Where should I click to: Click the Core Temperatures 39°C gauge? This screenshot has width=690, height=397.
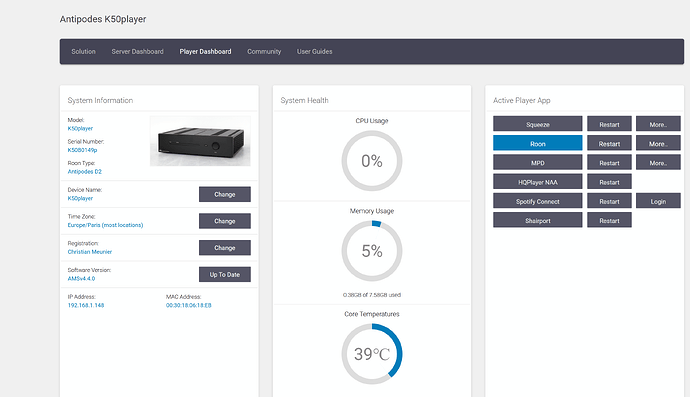tap(372, 354)
